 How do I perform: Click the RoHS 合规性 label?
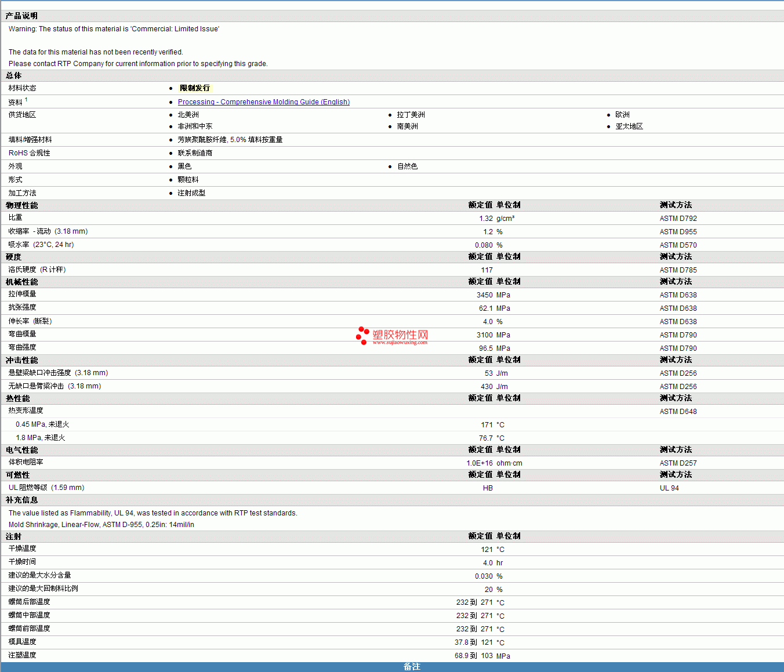(x=29, y=153)
